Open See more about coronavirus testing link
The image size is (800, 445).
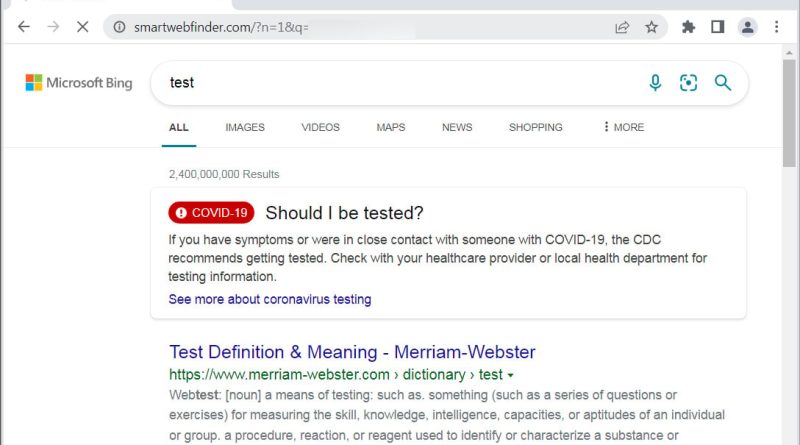[x=269, y=299]
